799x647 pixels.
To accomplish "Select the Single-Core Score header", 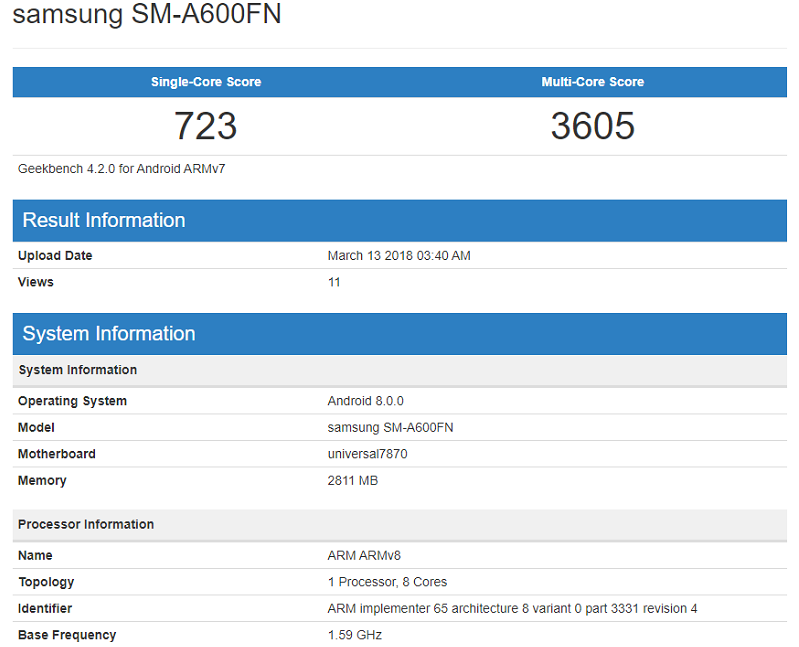I will [206, 82].
